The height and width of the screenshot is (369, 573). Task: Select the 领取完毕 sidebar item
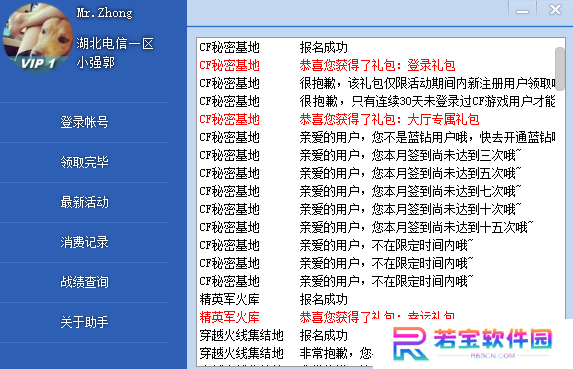point(84,162)
